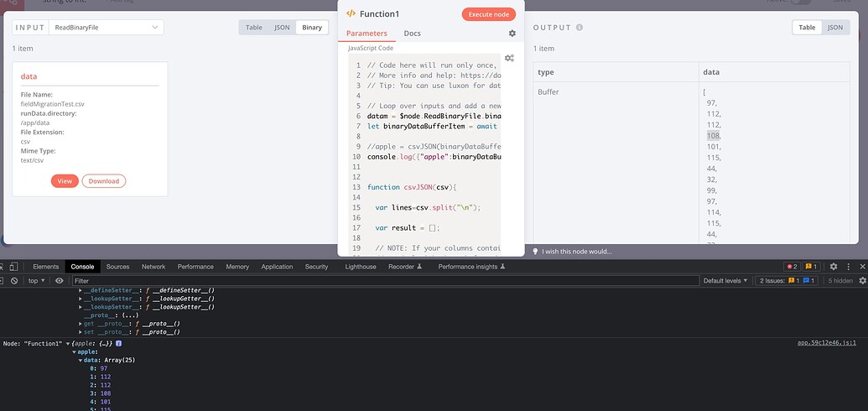This screenshot has height=411, width=868.
Task: Switch output view to JSON
Action: point(835,27)
